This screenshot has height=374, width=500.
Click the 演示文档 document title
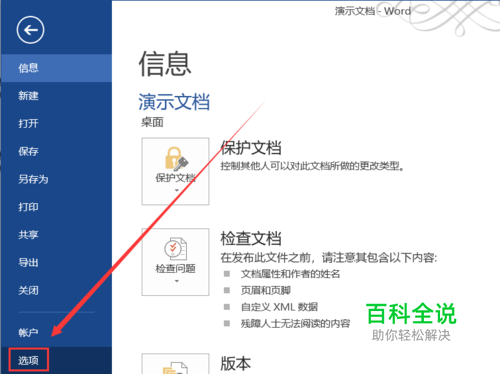tap(174, 102)
